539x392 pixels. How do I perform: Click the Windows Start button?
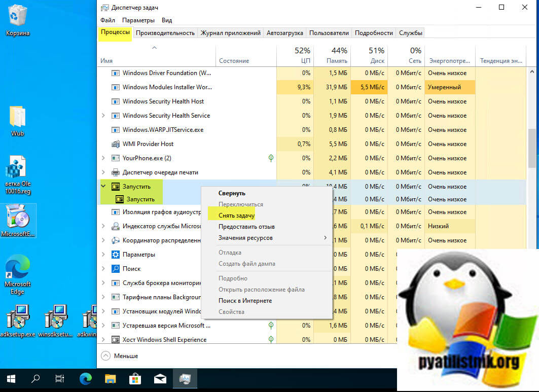[x=11, y=378]
